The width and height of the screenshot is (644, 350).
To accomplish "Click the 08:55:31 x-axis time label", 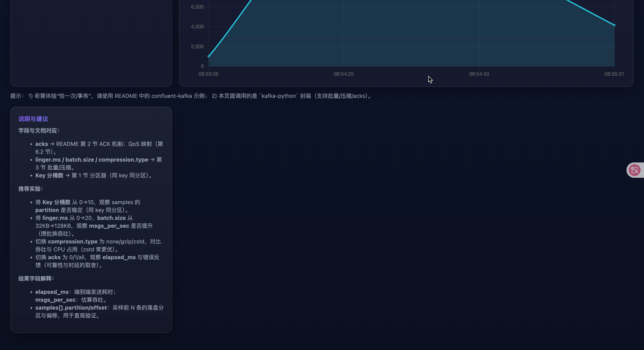I will click(x=614, y=74).
